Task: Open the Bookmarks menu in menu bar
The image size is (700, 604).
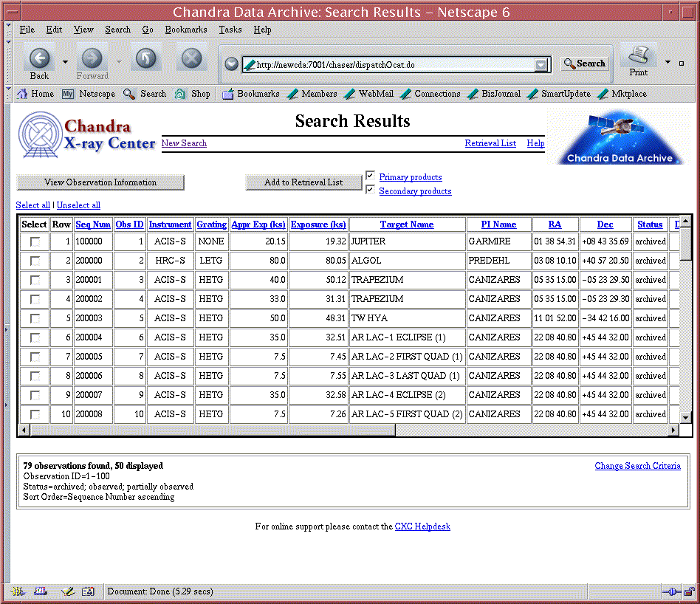Action: click(186, 30)
